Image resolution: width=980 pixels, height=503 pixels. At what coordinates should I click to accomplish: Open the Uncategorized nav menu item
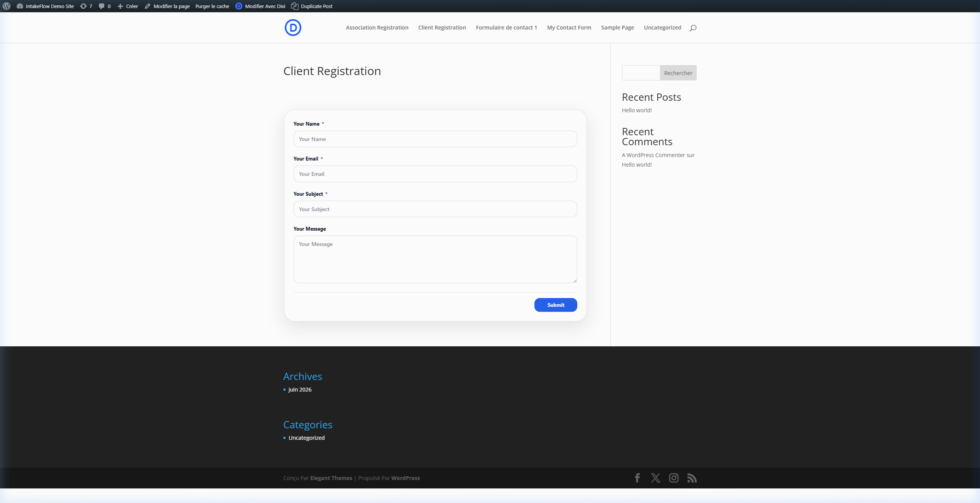click(663, 28)
